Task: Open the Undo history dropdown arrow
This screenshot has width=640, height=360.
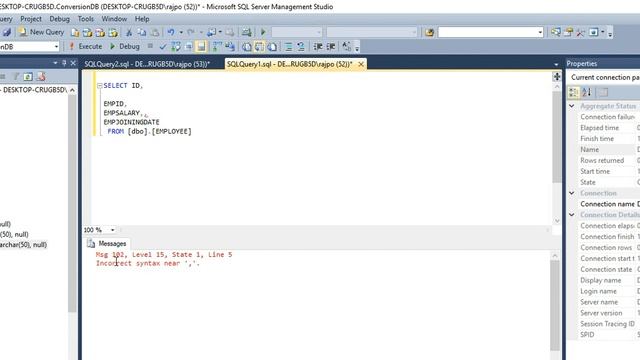Action: pos(181,32)
